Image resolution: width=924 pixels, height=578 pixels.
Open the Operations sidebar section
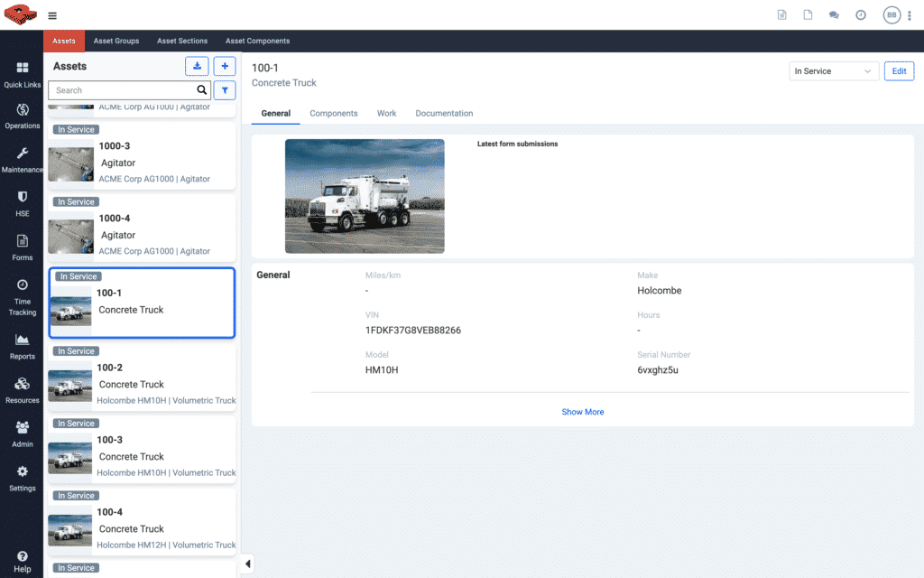[x=22, y=117]
